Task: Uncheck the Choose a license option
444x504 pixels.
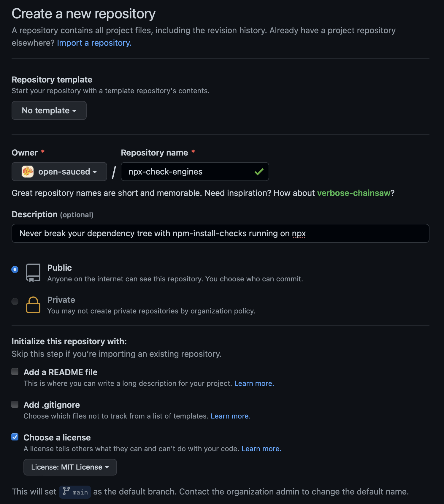Action: [15, 436]
